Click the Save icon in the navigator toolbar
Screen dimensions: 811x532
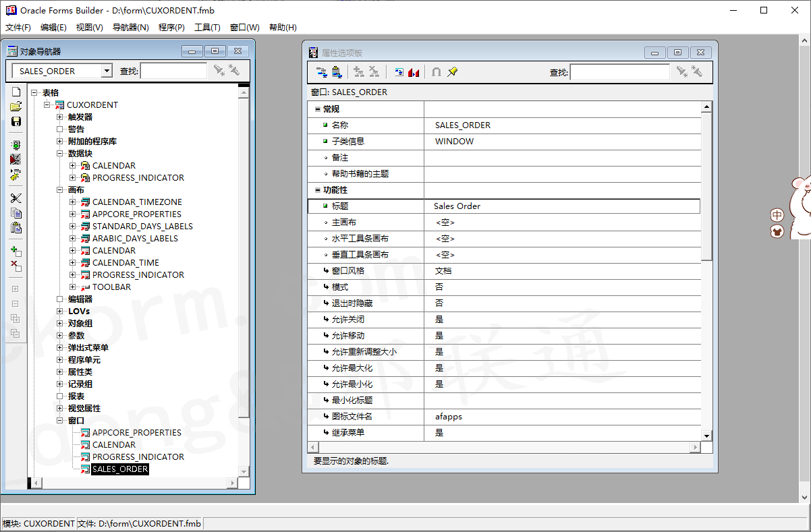16,121
